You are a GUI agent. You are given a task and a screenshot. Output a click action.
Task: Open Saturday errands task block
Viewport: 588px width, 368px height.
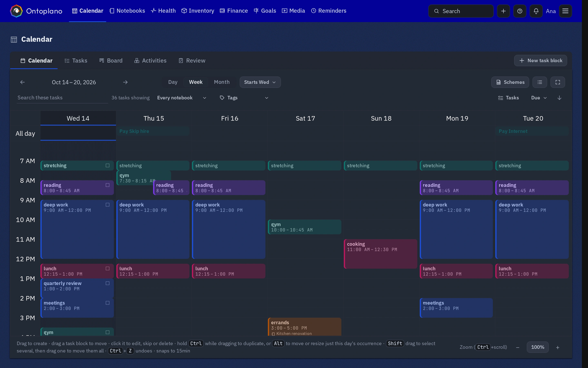point(304,327)
